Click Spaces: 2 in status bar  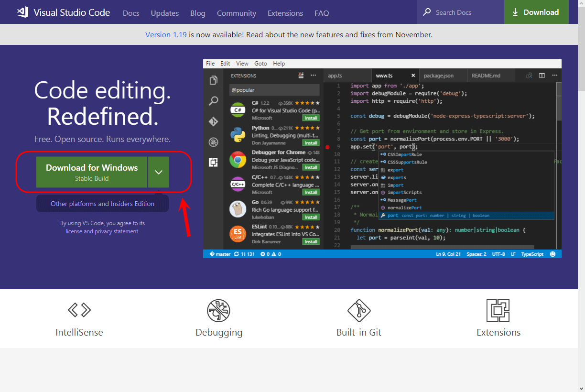(477, 254)
